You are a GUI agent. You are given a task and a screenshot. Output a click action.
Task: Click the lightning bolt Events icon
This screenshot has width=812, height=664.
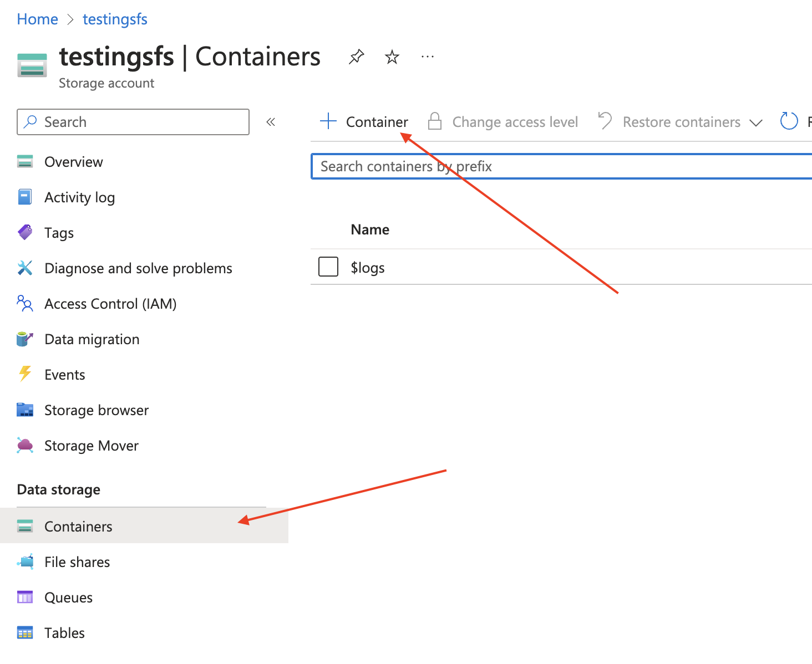25,374
